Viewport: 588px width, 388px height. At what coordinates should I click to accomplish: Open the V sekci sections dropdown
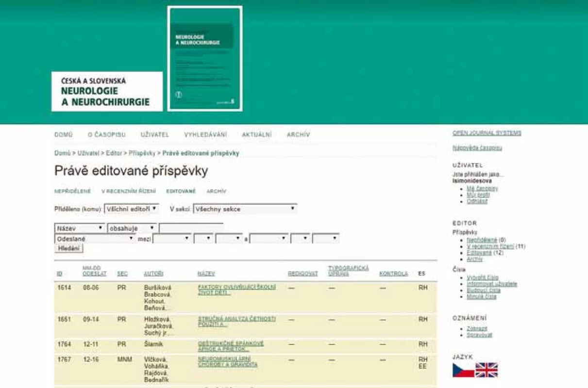245,209
